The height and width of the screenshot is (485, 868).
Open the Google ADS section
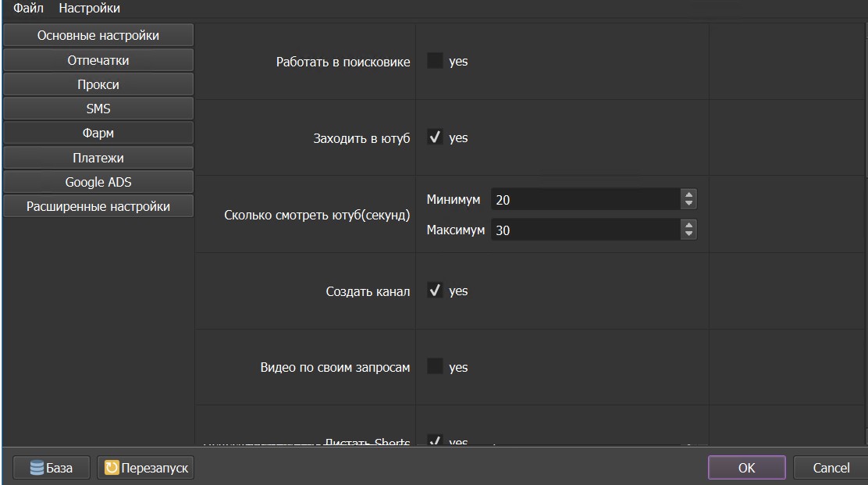tap(98, 182)
